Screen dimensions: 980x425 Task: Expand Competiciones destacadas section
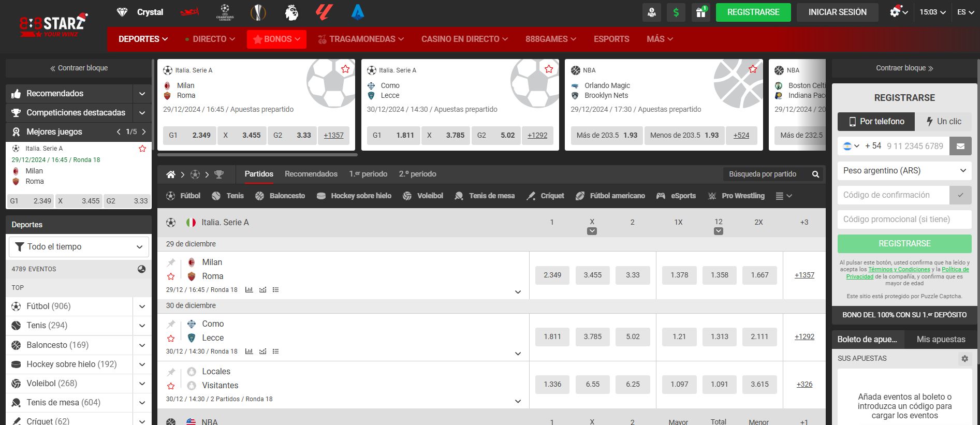click(x=142, y=113)
